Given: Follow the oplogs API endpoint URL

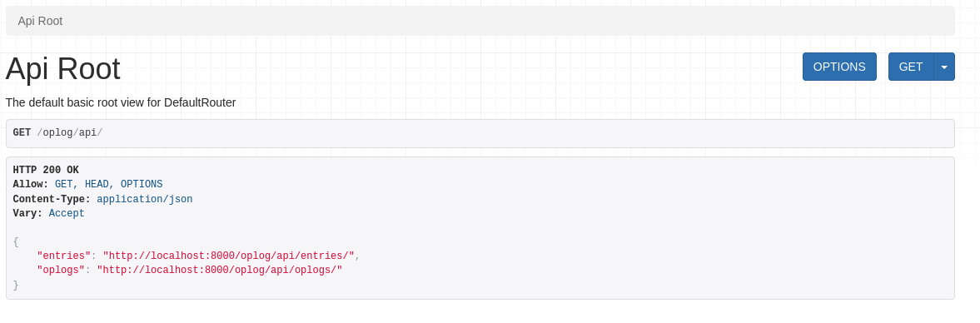Looking at the screenshot, I should [219, 270].
